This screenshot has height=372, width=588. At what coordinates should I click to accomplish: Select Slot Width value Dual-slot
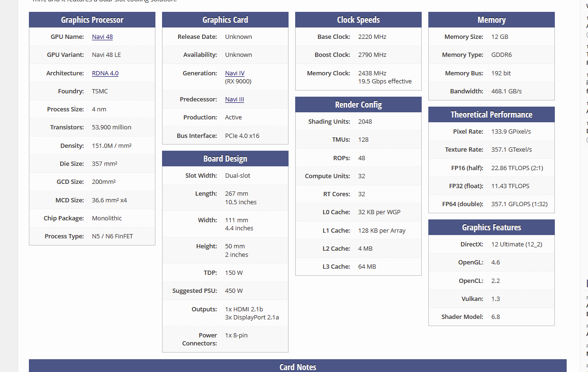(x=238, y=175)
